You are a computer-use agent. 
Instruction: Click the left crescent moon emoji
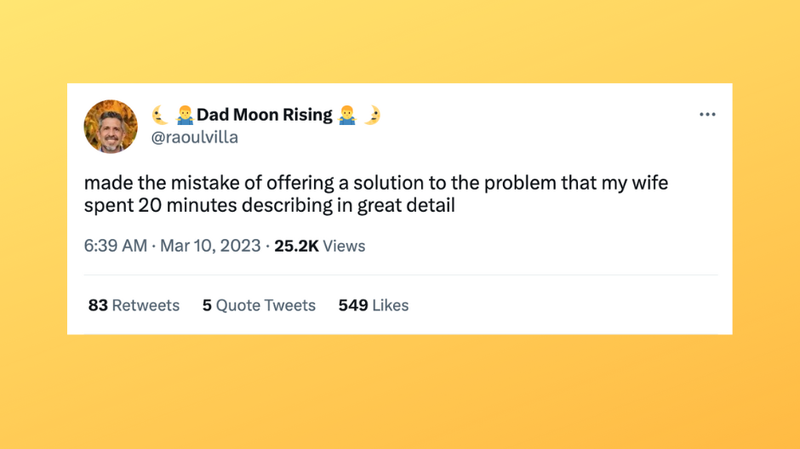point(160,115)
